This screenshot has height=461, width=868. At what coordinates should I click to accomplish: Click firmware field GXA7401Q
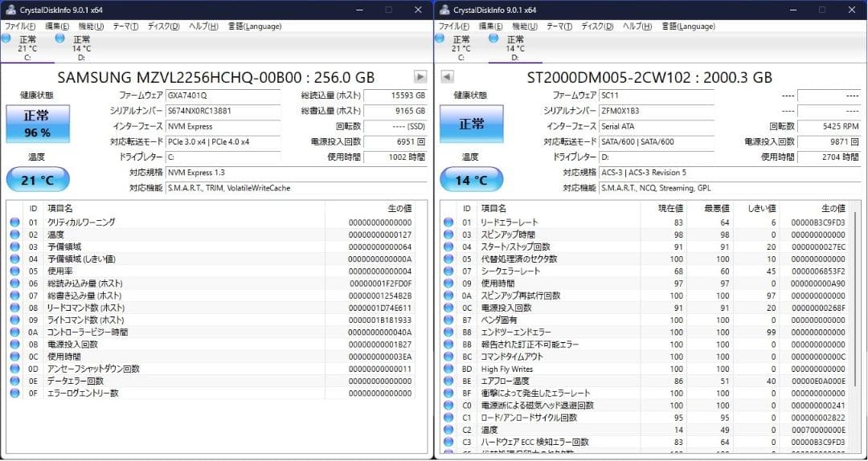(x=223, y=96)
